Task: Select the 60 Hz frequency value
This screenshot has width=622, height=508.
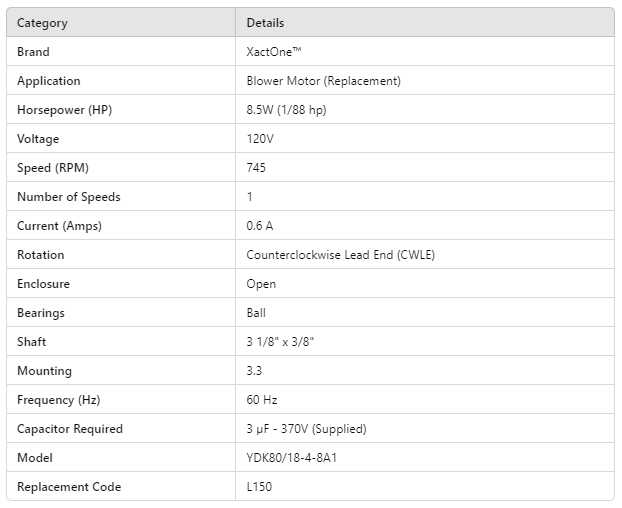Action: pyautogui.click(x=262, y=400)
